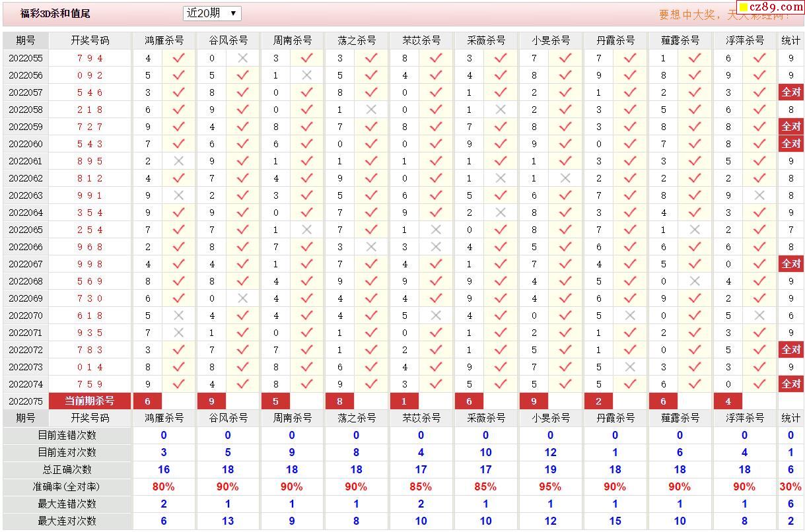Select the 最大连错次数 row label

(x=67, y=504)
